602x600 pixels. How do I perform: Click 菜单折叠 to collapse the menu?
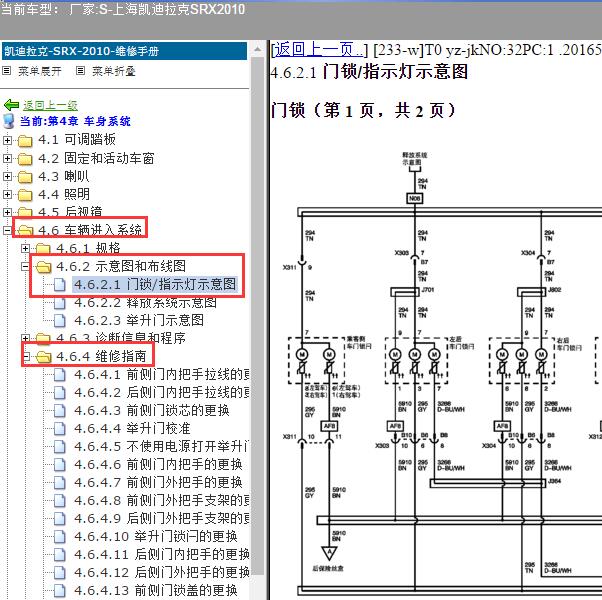click(114, 71)
